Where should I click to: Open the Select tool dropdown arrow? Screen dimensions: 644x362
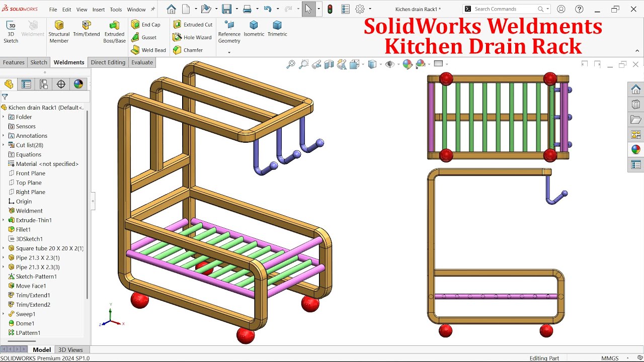tap(318, 9)
